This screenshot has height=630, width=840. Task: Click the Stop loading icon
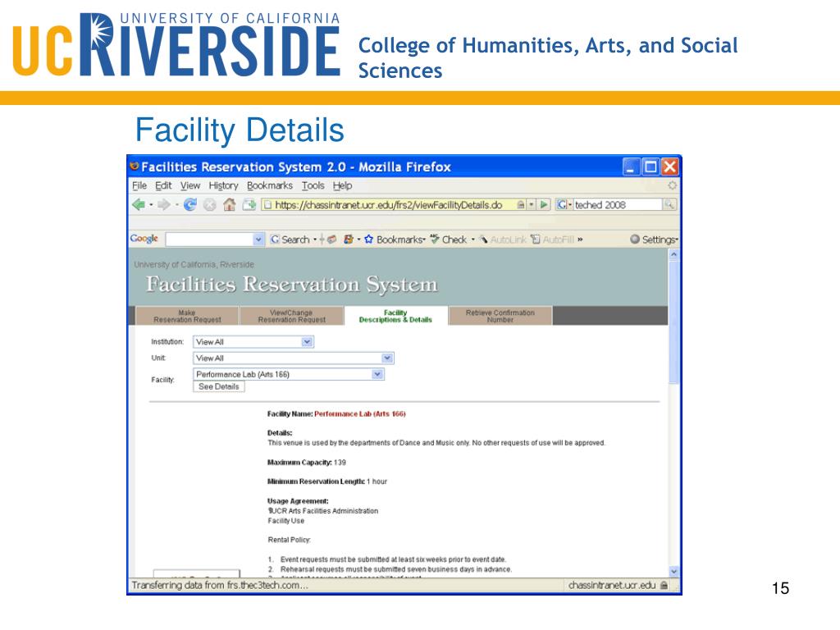point(210,204)
